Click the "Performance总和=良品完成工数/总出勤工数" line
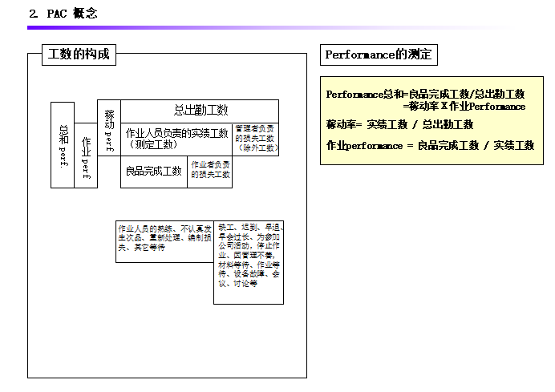 pyautogui.click(x=425, y=94)
